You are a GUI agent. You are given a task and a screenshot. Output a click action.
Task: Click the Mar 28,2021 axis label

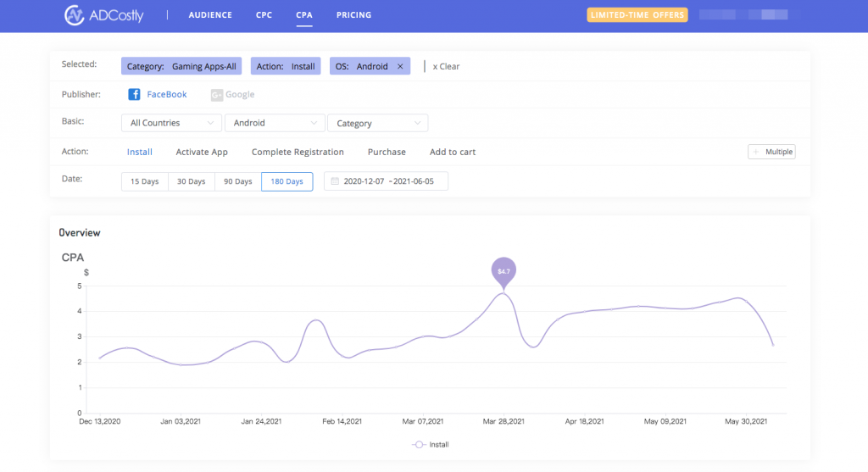504,421
